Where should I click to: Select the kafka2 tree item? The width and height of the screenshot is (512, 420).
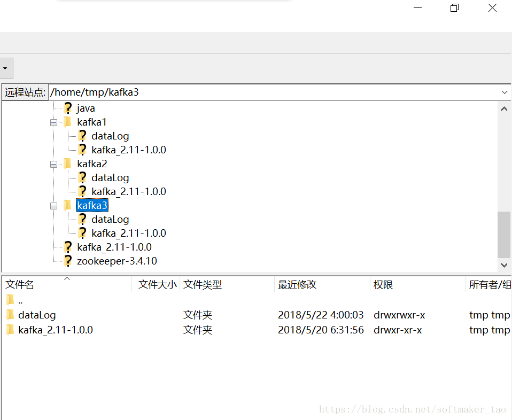tap(92, 164)
